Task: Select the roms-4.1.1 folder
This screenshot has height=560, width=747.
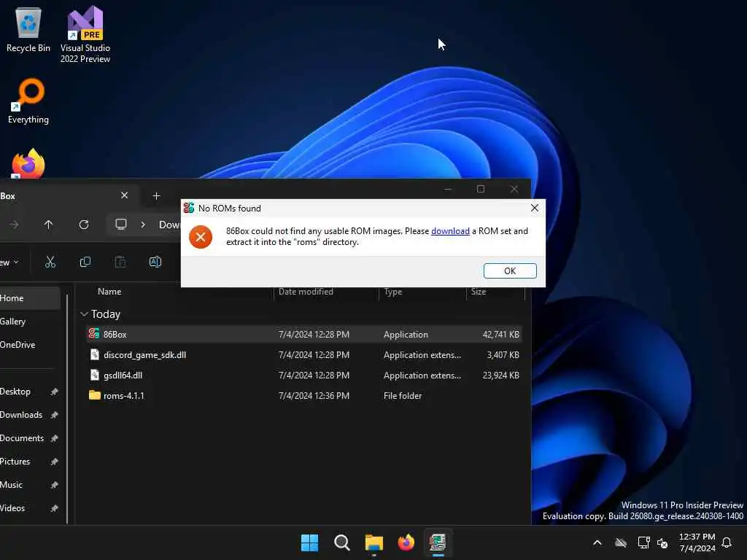Action: point(304,396)
